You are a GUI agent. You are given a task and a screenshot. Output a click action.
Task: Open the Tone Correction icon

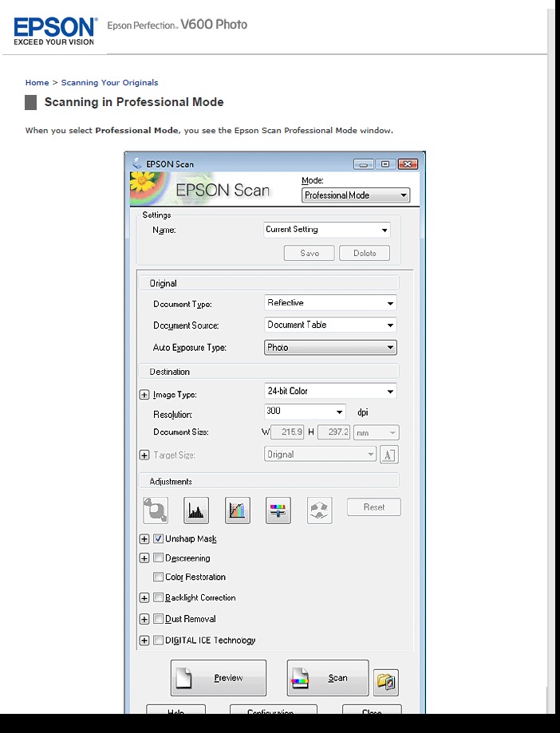point(238,510)
